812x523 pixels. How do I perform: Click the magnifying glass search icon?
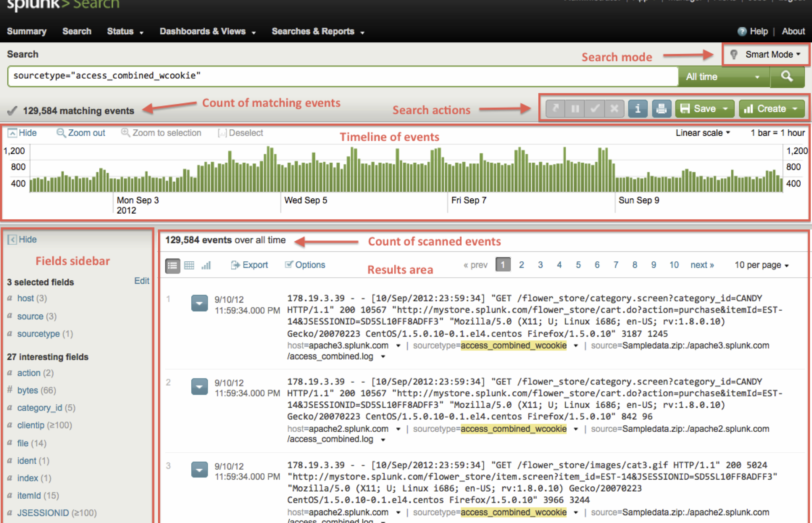(x=787, y=76)
